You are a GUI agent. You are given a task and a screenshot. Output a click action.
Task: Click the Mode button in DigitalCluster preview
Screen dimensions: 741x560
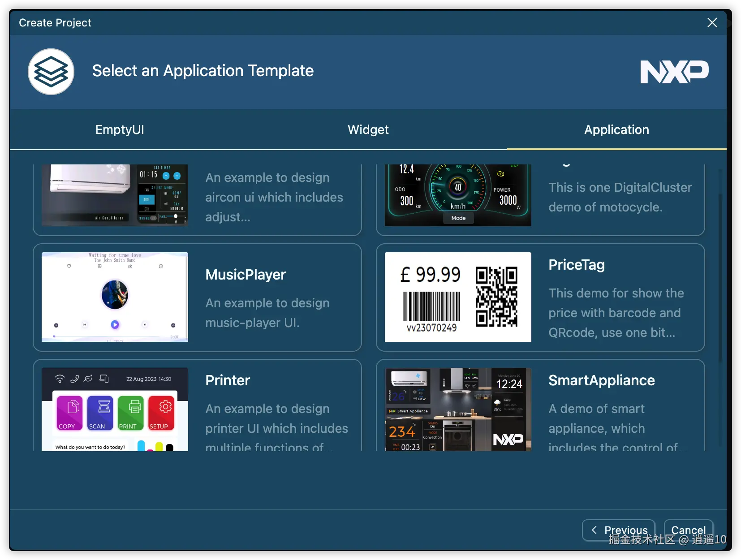pos(458,218)
